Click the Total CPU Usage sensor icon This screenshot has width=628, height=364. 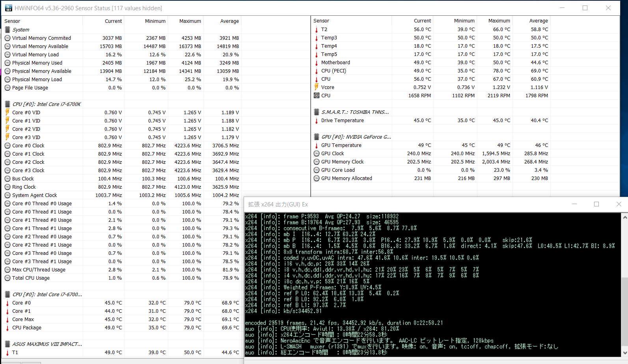7,278
